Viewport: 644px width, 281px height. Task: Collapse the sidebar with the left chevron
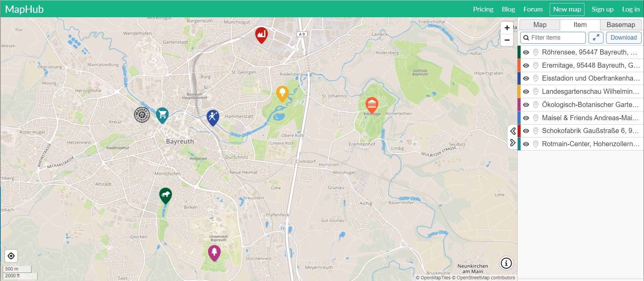coord(512,131)
